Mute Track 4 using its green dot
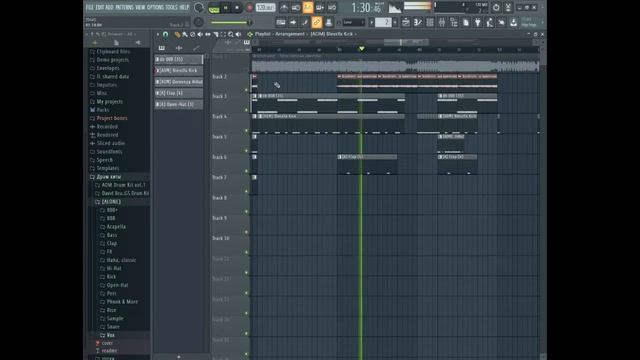Viewport: 640px width, 360px height. coord(246,131)
